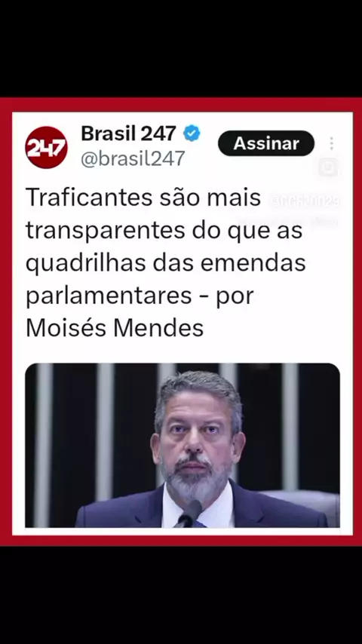Open the Brasil 247 round profile avatar
This screenshot has width=362, height=644.
click(47, 147)
